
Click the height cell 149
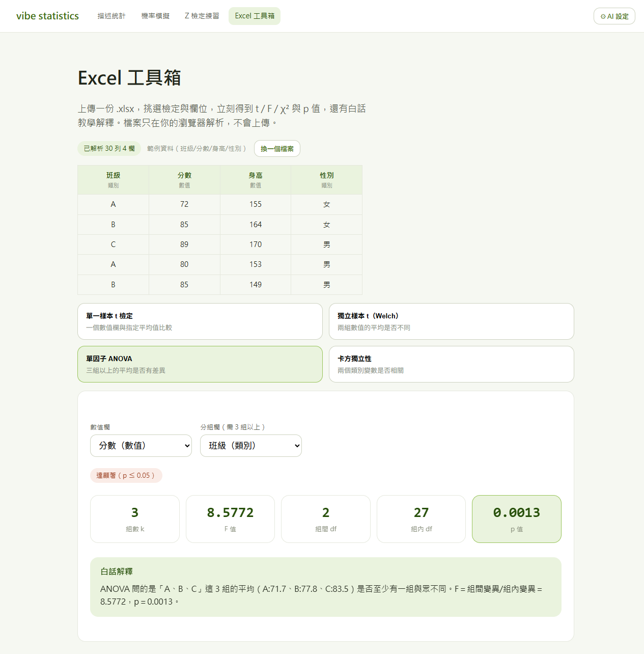point(256,285)
